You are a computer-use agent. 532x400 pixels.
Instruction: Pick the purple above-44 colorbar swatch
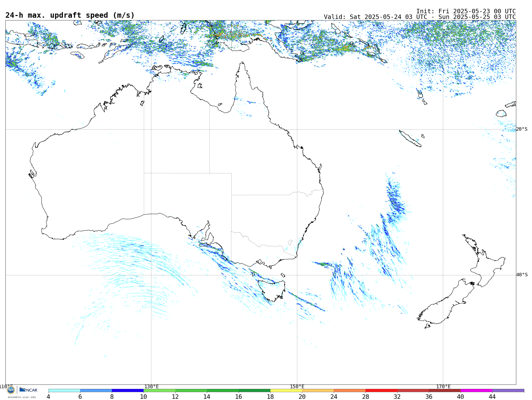pyautogui.click(x=508, y=391)
